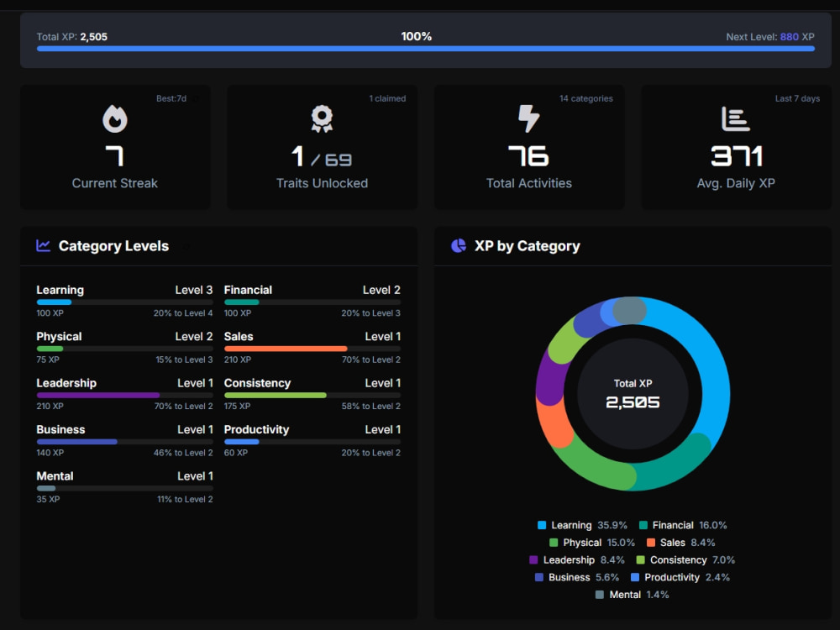Click the Consistency swatch in the legend

640,559
